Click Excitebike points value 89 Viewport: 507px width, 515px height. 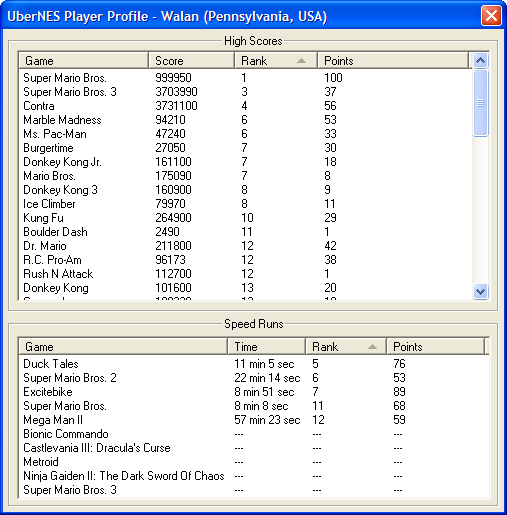coord(399,392)
